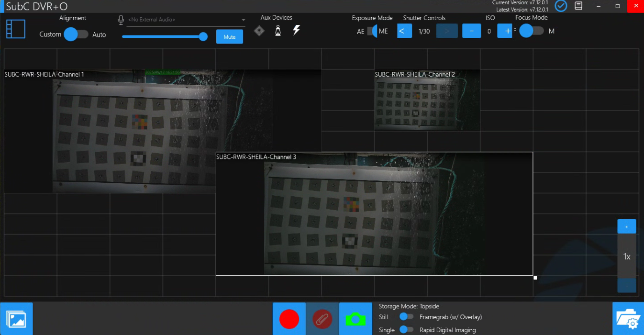644x335 pixels.
Task: Click the version up-to-date checkmark icon
Action: (561, 6)
